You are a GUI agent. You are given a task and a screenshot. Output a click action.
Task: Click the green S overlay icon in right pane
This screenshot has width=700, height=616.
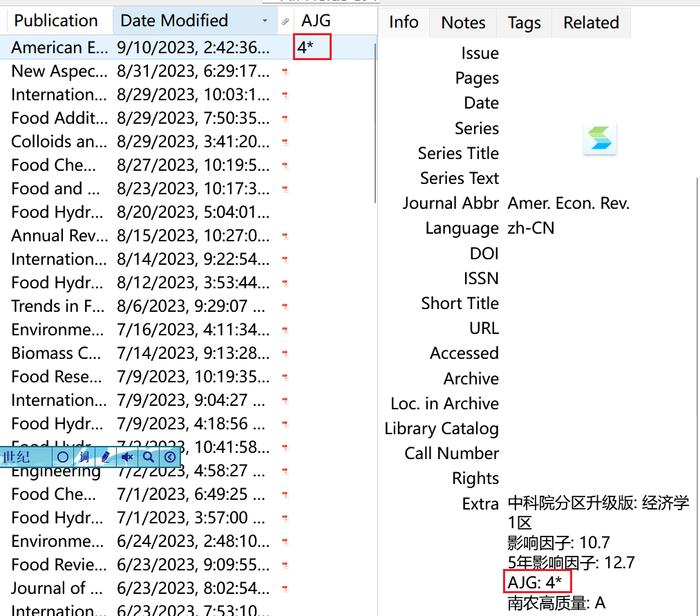(x=598, y=138)
